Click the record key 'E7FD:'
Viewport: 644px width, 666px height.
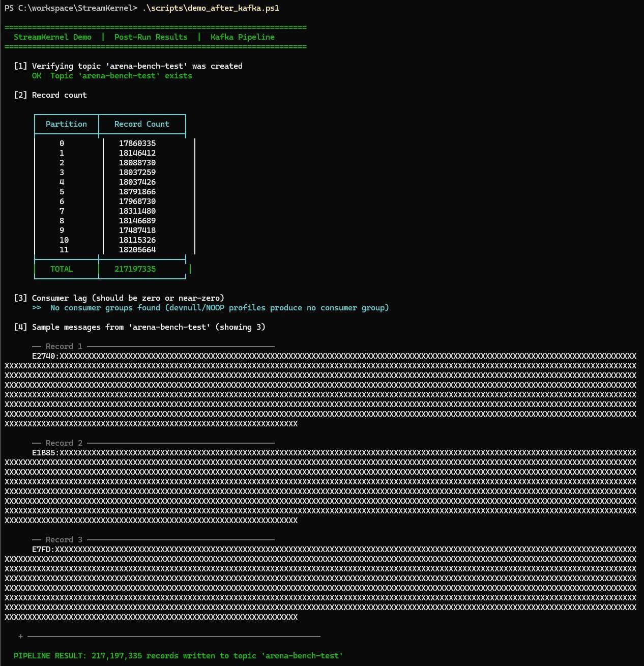[44, 549]
